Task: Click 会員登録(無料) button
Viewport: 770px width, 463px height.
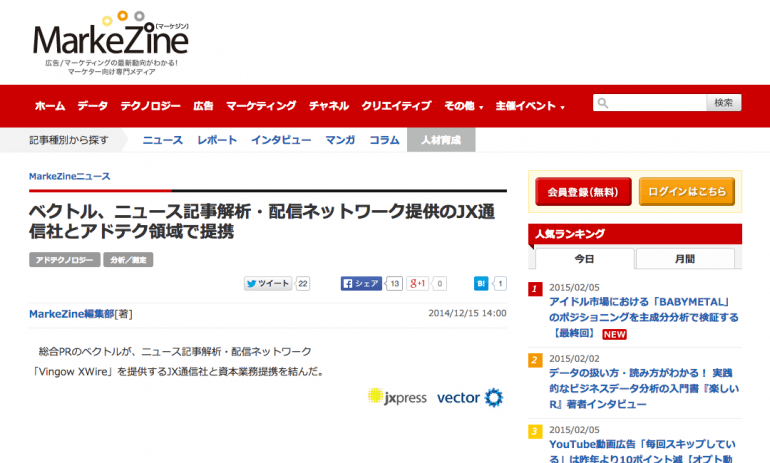Action: (583, 192)
